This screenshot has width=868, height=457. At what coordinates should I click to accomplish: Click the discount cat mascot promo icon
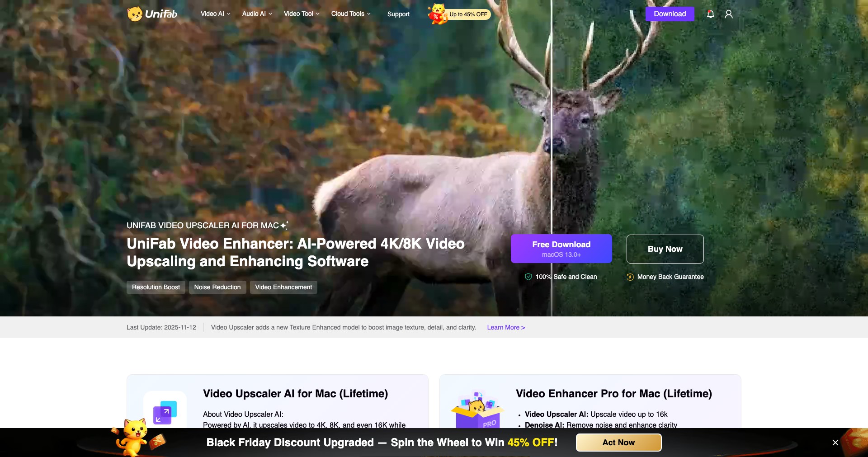coord(437,14)
